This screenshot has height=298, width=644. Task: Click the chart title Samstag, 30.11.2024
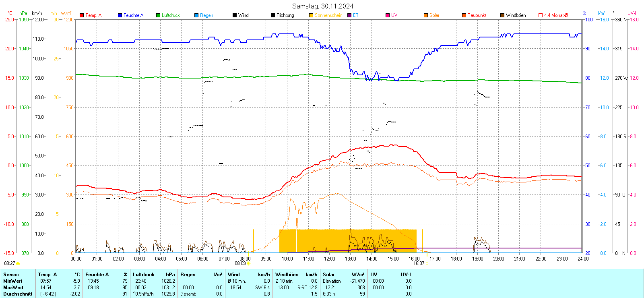click(322, 6)
